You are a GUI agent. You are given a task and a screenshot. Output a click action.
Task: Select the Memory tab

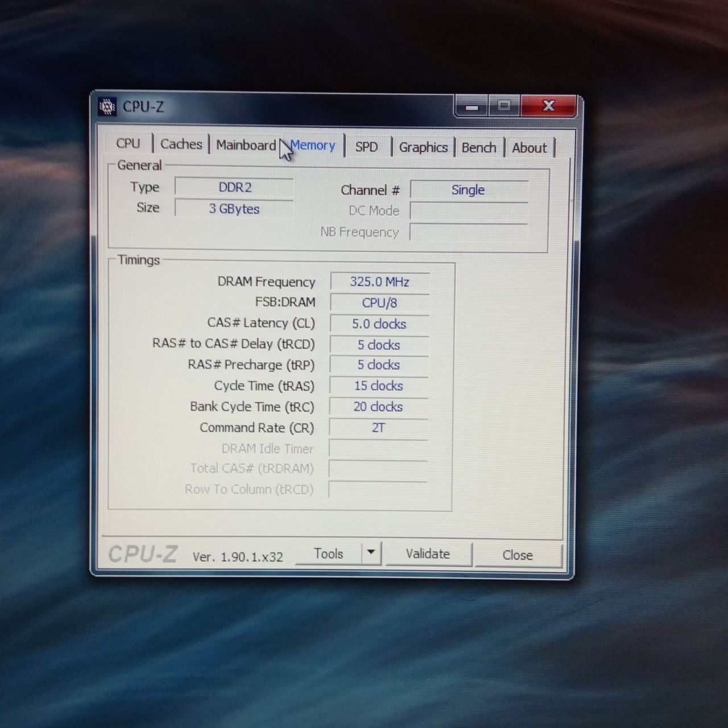point(313,146)
